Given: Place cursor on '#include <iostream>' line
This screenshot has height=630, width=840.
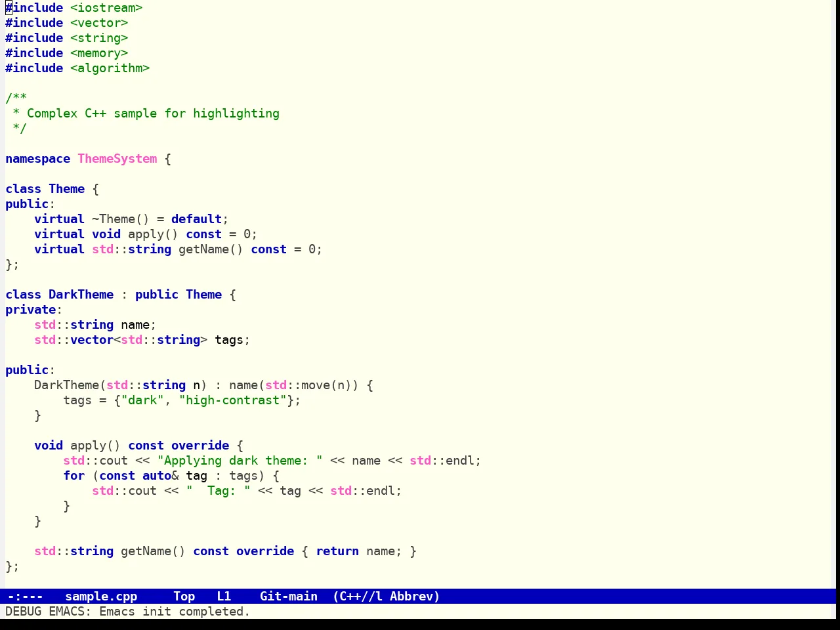Looking at the screenshot, I should point(73,8).
